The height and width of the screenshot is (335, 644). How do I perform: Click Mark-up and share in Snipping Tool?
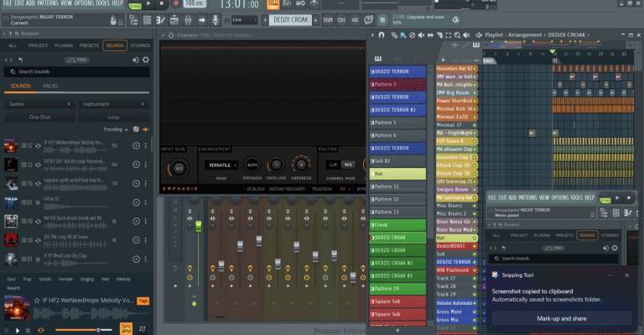[562, 318]
